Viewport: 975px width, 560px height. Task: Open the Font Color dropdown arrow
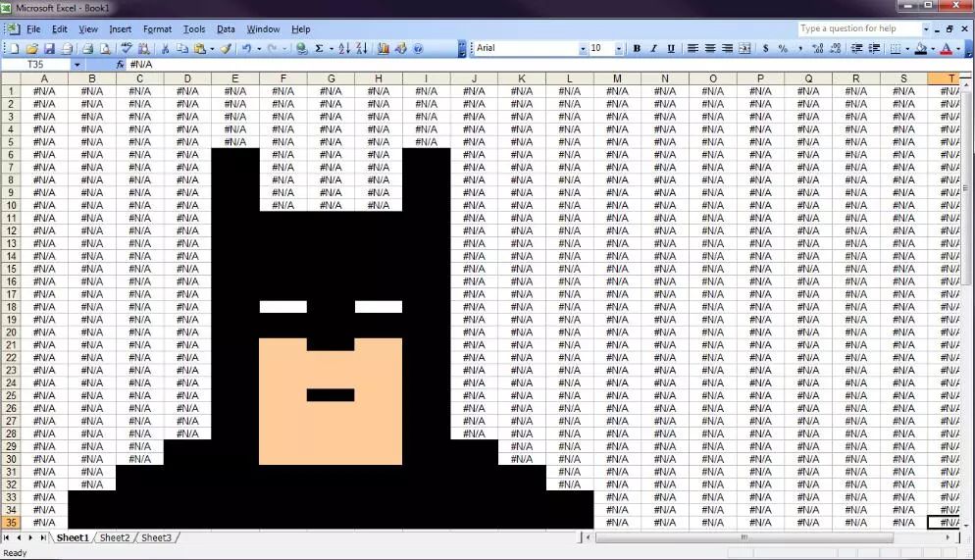(x=958, y=48)
